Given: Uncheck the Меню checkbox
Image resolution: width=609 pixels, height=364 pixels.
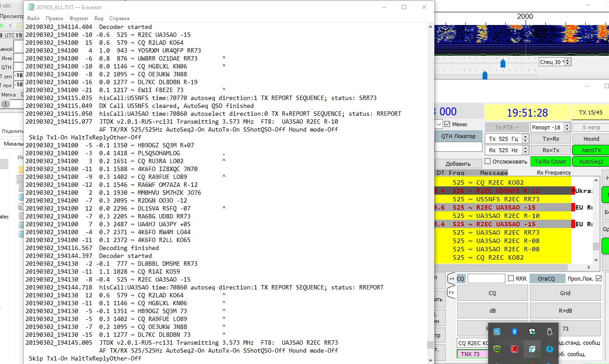Looking at the screenshot, I should pyautogui.click(x=447, y=124).
